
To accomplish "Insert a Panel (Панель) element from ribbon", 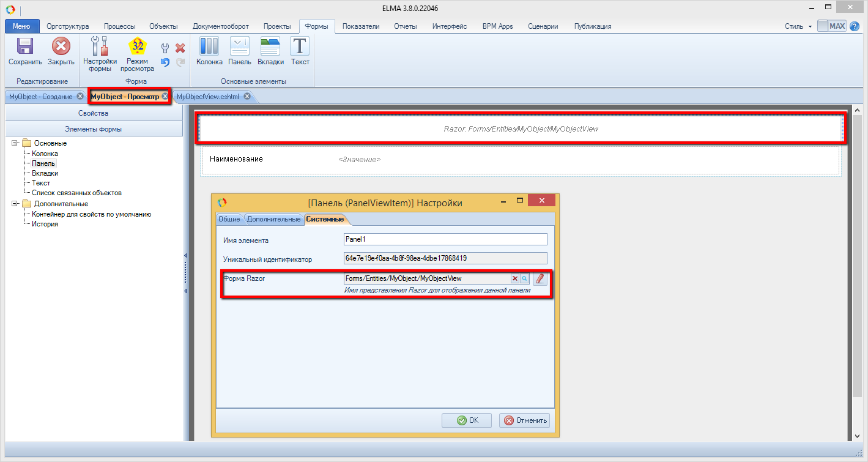I will point(239,47).
